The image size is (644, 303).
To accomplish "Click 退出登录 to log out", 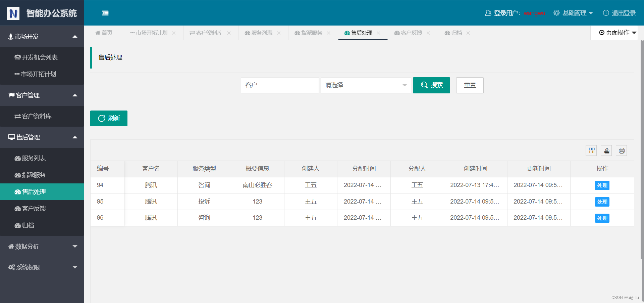I will 619,13.
